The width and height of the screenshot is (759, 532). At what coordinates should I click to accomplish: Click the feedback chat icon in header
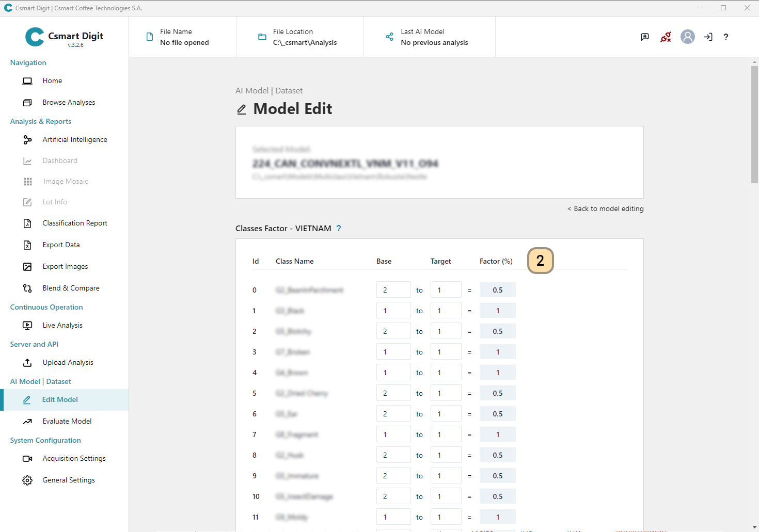coord(644,37)
